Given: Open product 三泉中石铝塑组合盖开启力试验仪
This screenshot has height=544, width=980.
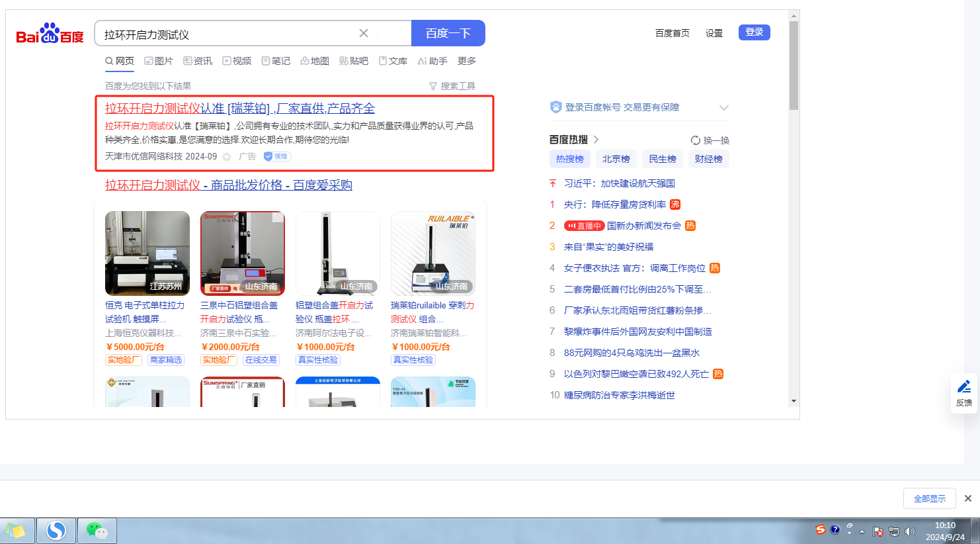Looking at the screenshot, I should pyautogui.click(x=239, y=312).
